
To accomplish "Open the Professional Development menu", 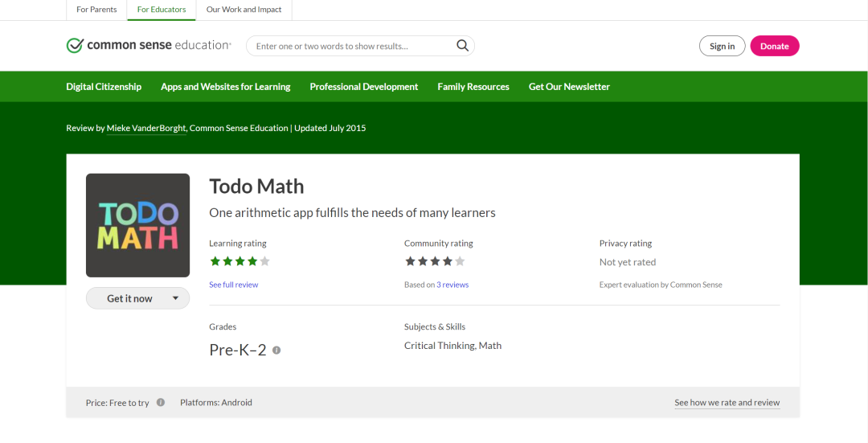I will pos(364,86).
